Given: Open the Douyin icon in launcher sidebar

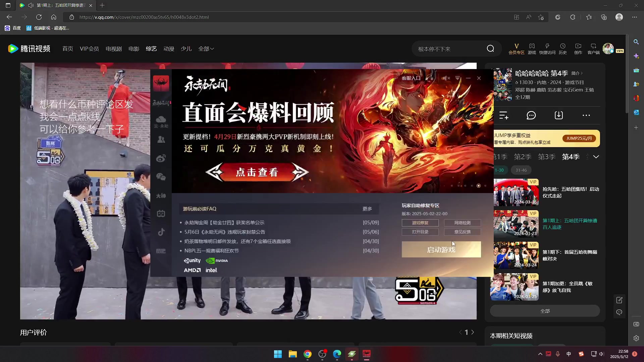Looking at the screenshot, I should click(x=161, y=232).
